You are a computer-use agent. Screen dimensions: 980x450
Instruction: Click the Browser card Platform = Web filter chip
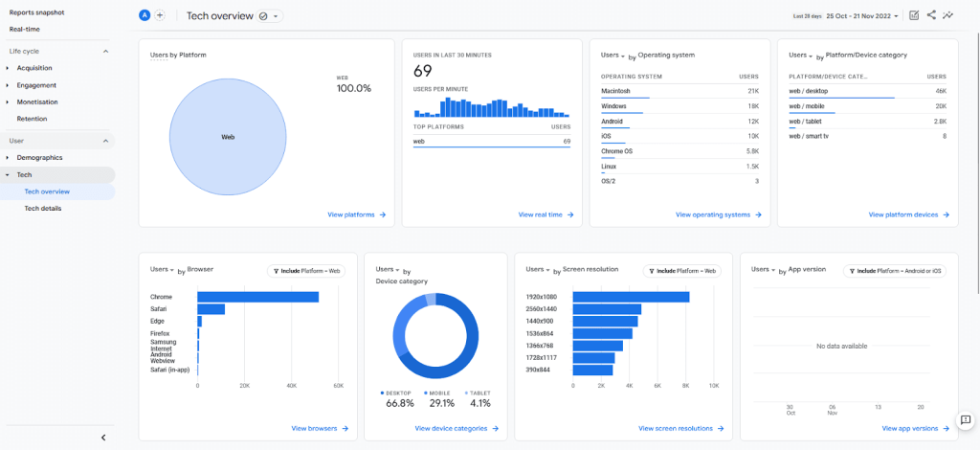(306, 271)
